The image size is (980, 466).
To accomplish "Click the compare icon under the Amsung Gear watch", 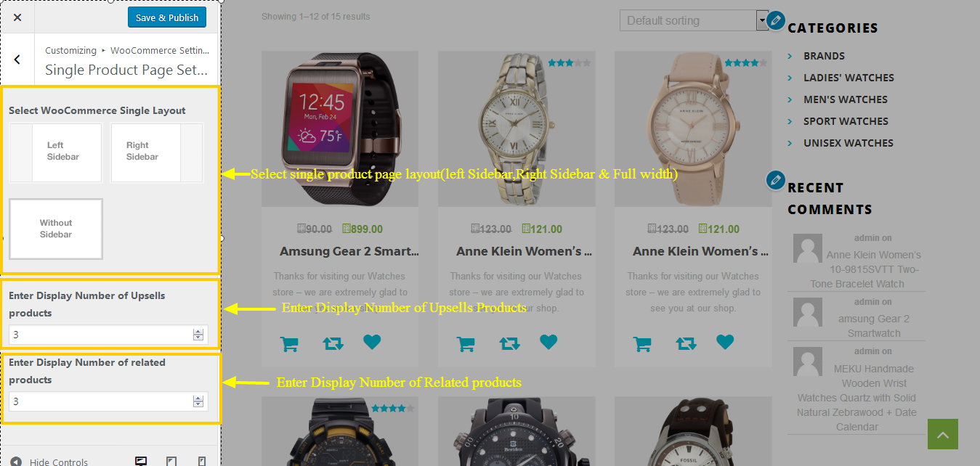I will 333,343.
